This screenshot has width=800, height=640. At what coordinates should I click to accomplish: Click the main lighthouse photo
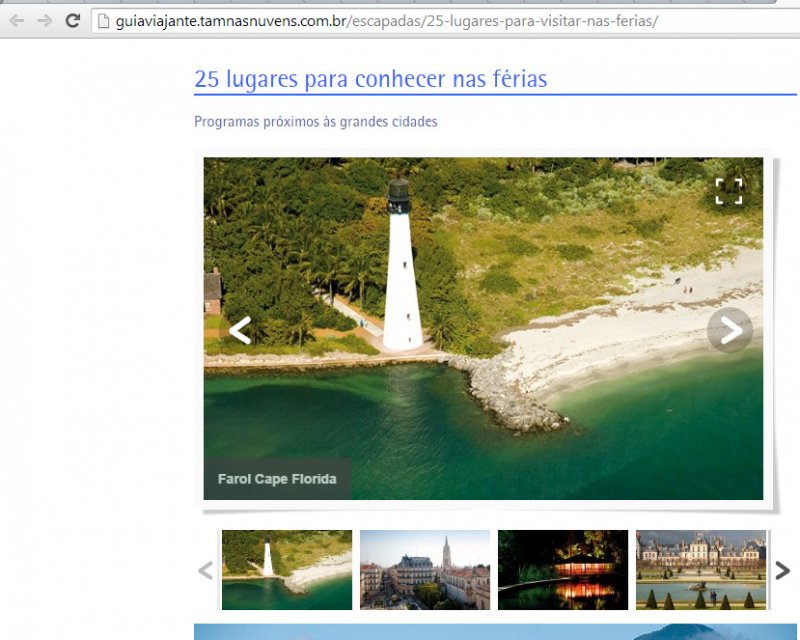[483, 329]
